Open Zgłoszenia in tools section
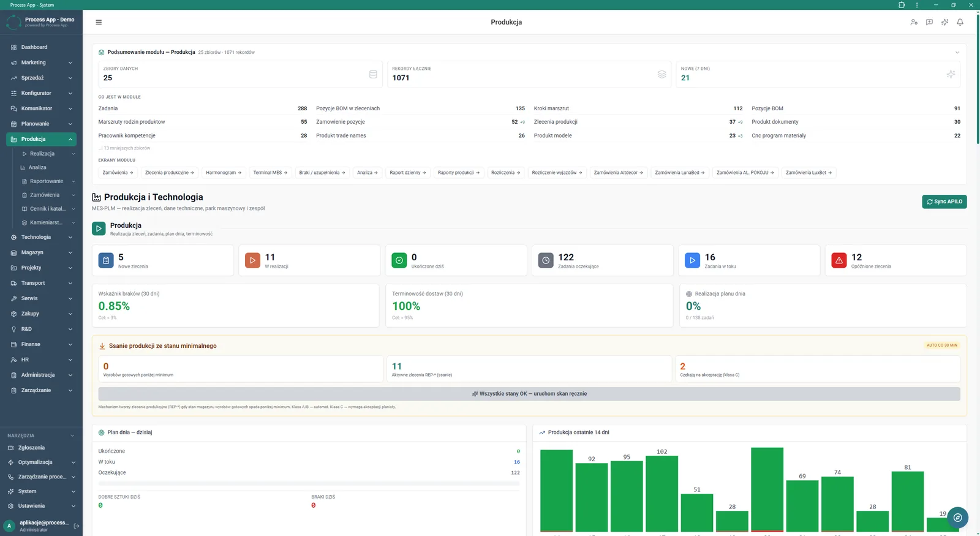This screenshot has width=980, height=536. tap(41, 448)
